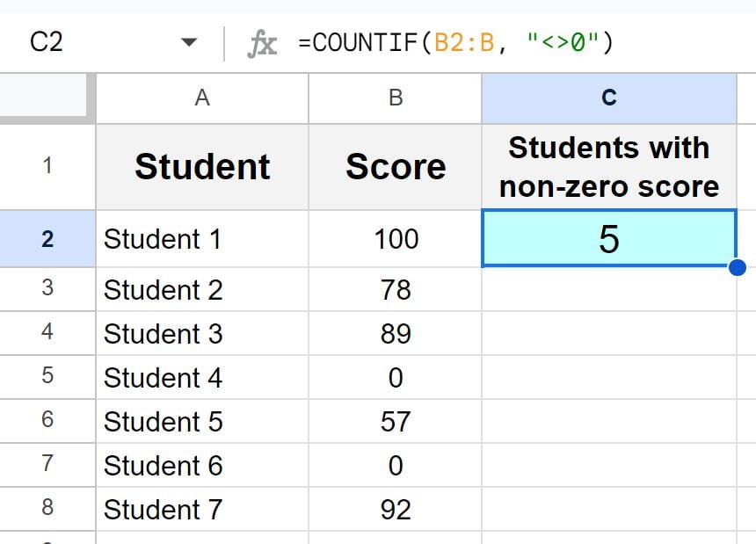Select the cell showing score 100
Image resolution: width=756 pixels, height=544 pixels.
click(395, 238)
